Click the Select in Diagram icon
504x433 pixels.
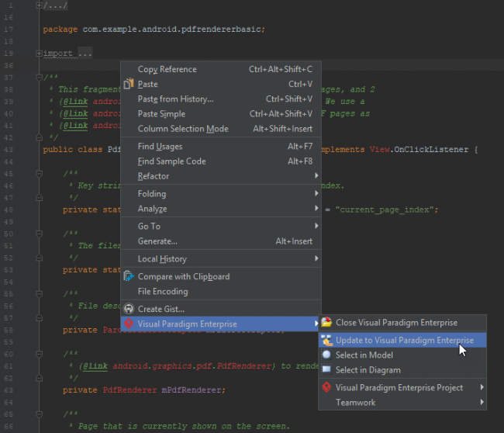pos(327,370)
